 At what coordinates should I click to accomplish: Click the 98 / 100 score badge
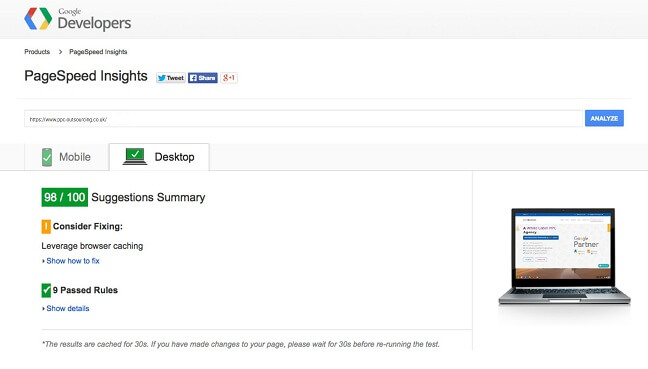coord(64,197)
